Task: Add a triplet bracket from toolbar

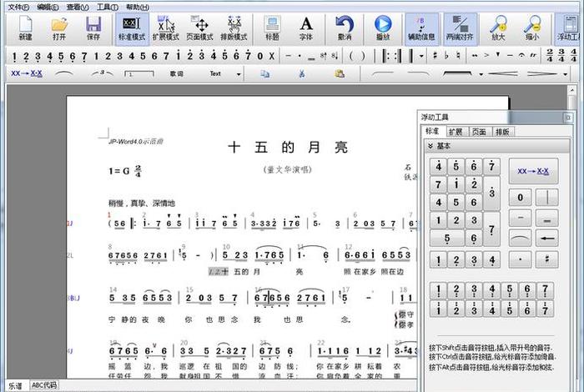Action: (x=103, y=73)
